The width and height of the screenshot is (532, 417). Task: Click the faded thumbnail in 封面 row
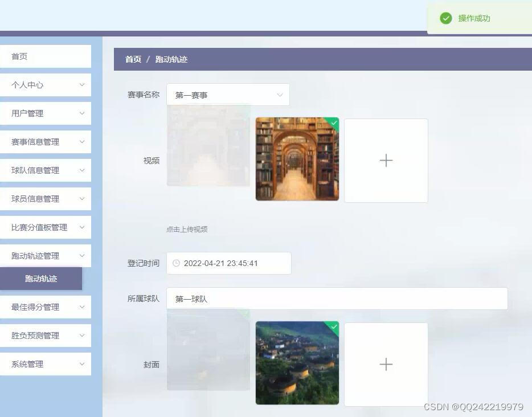(208, 350)
